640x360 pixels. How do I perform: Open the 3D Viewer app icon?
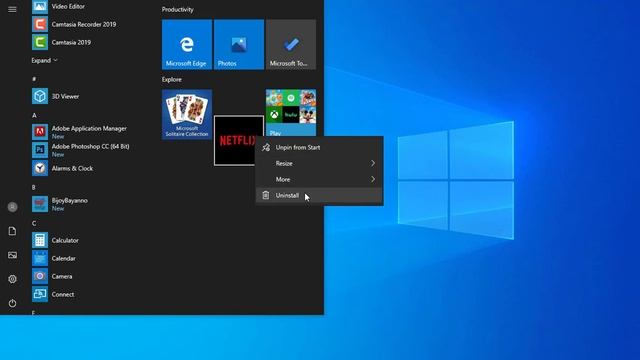tap(40, 96)
